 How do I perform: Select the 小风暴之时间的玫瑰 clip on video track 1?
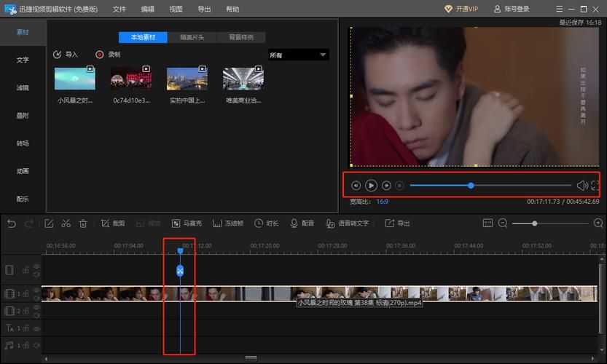point(319,293)
